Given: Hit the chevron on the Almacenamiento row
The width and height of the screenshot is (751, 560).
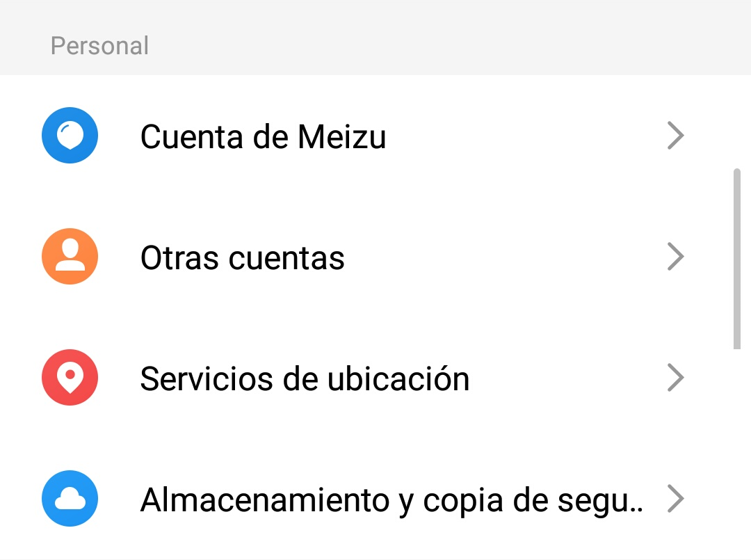Looking at the screenshot, I should coord(675,499).
